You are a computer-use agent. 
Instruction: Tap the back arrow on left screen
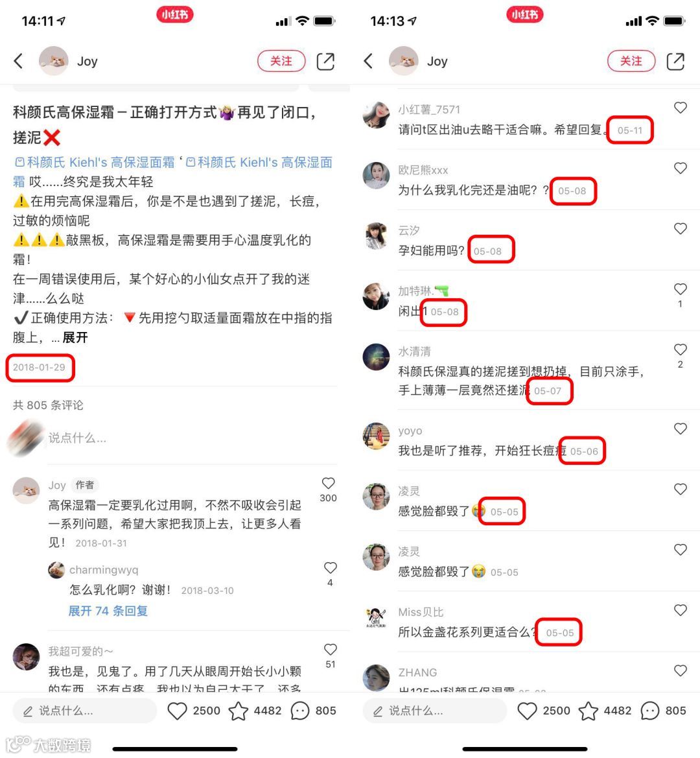click(18, 61)
